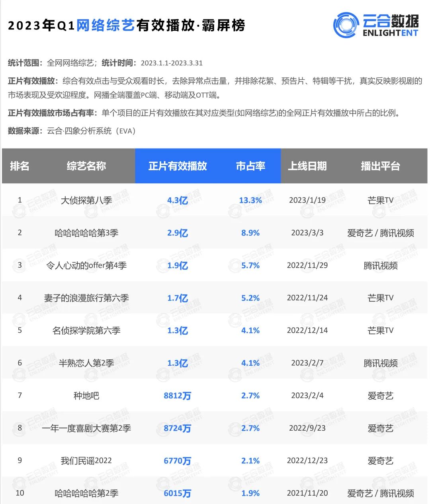This screenshot has width=430, height=504.
Task: Select 令人心动的offer第4季 in the table
Action: [x=86, y=265]
